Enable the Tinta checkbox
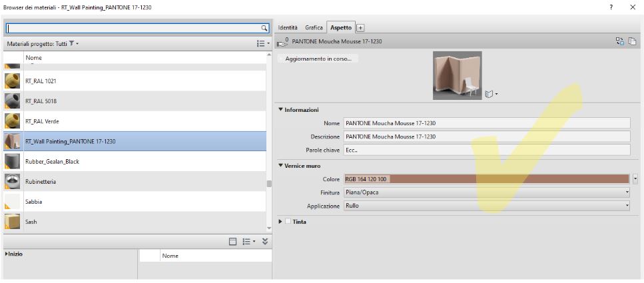This screenshot has height=283, width=644. [288, 221]
